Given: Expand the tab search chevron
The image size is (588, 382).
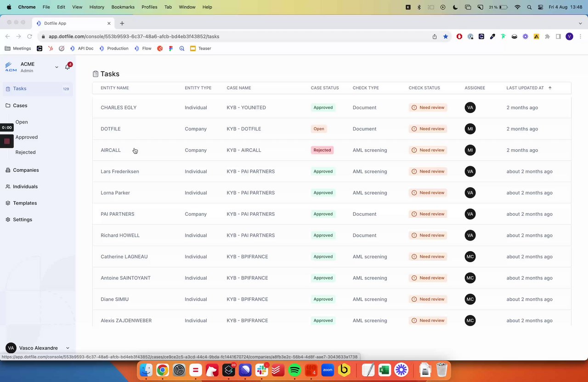Looking at the screenshot, I should click(580, 23).
